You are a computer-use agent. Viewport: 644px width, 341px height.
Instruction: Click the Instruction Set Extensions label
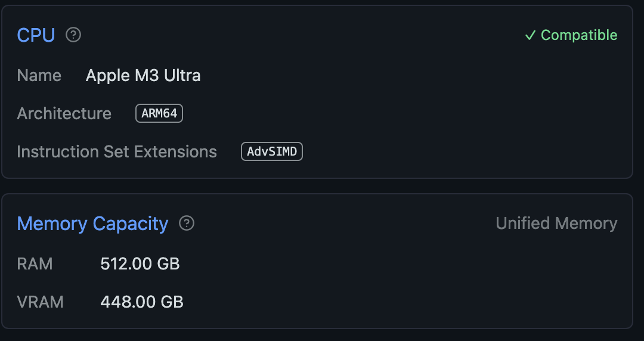(x=117, y=152)
